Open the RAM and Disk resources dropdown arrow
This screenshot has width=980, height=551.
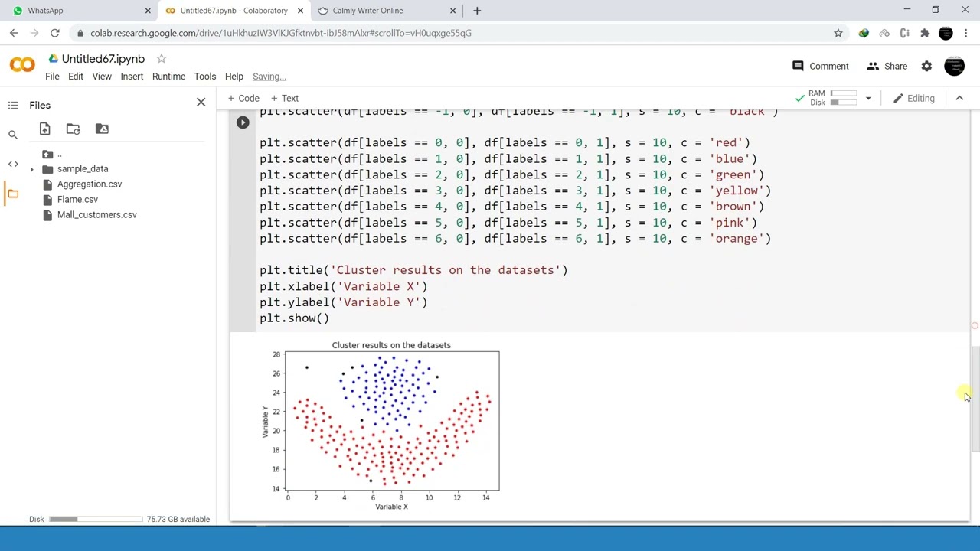click(x=868, y=98)
